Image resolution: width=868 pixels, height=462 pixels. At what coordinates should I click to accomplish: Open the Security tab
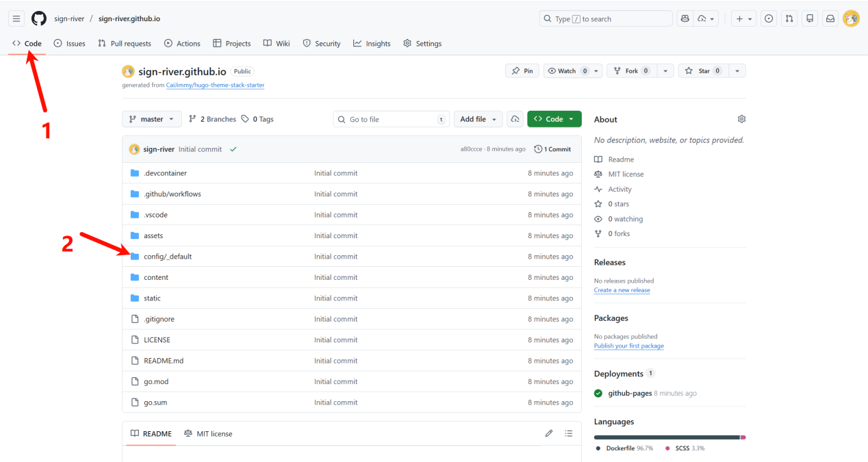point(322,44)
